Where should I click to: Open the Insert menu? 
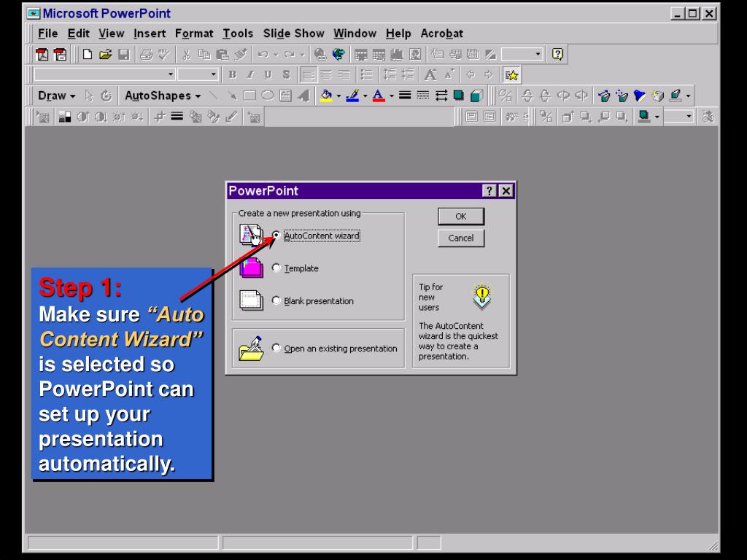[150, 34]
